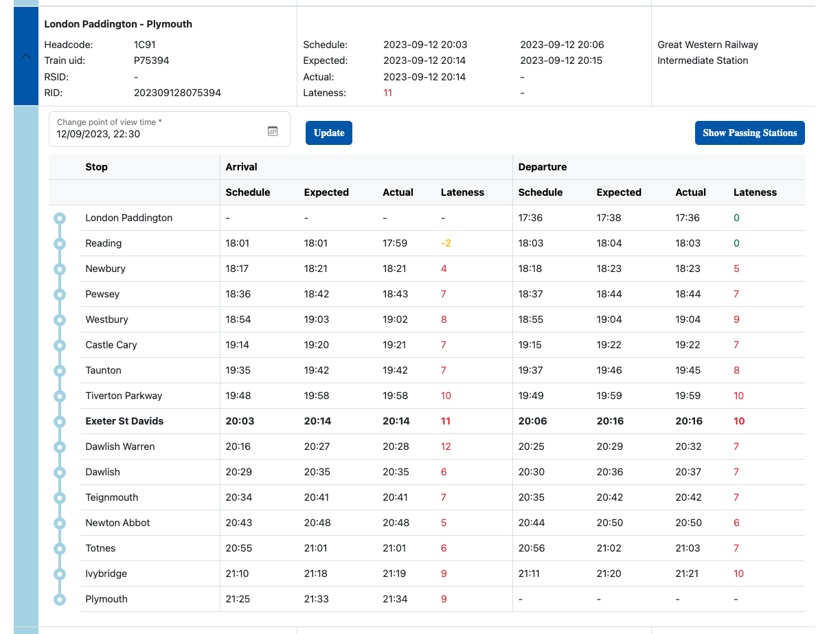Click the Stop column header
This screenshot has width=840, height=634.
pyautogui.click(x=96, y=167)
